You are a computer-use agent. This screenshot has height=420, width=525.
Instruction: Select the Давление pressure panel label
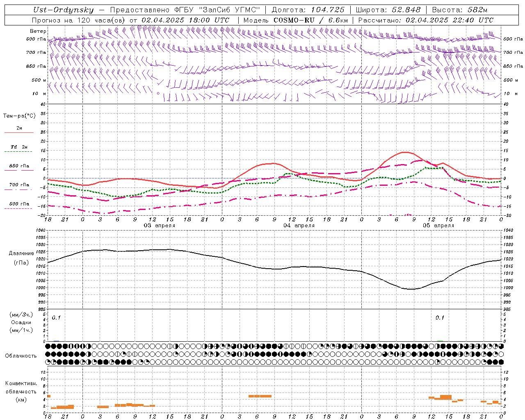coord(21,253)
